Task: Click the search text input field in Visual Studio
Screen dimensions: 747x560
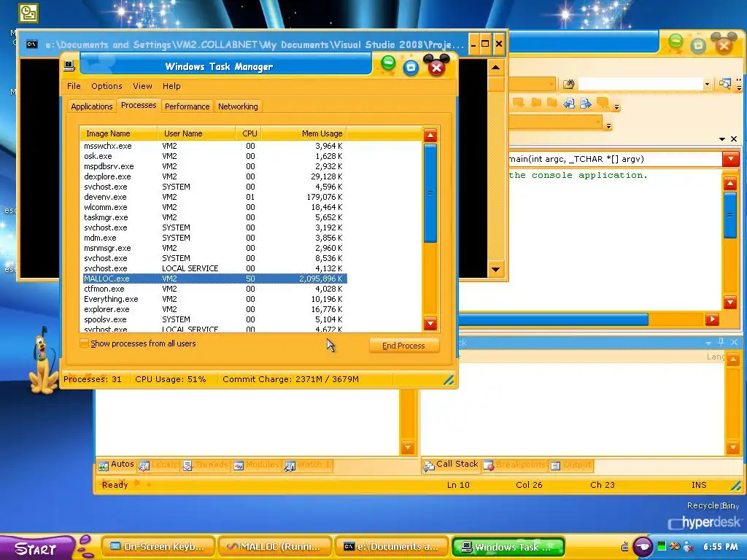Action: (639, 85)
